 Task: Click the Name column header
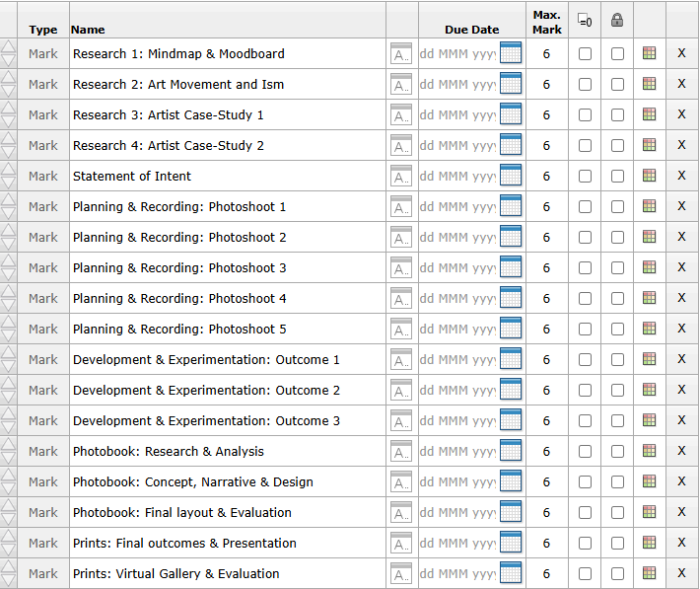[x=89, y=30]
